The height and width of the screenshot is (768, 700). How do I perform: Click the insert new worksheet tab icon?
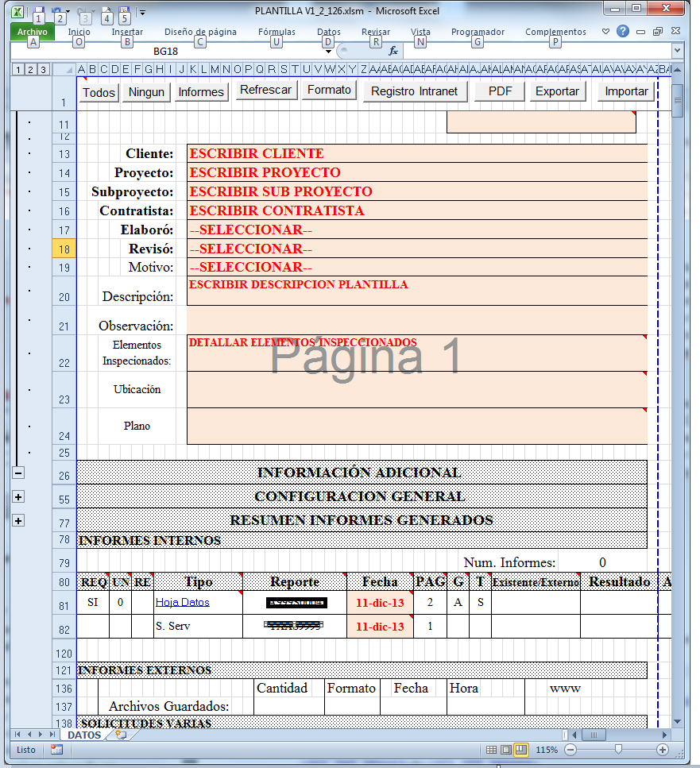point(121,735)
